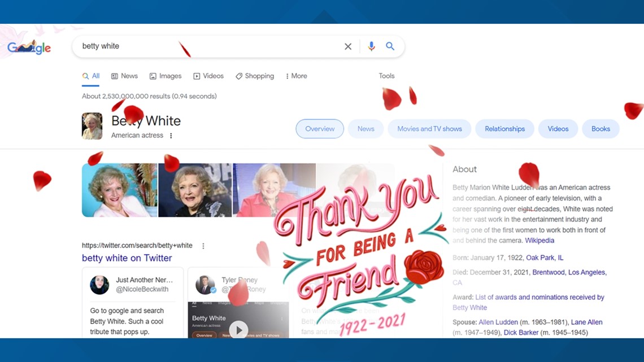The width and height of the screenshot is (644, 362).
Task: Open the Brentwood, Los Angeles link
Action: 569,272
